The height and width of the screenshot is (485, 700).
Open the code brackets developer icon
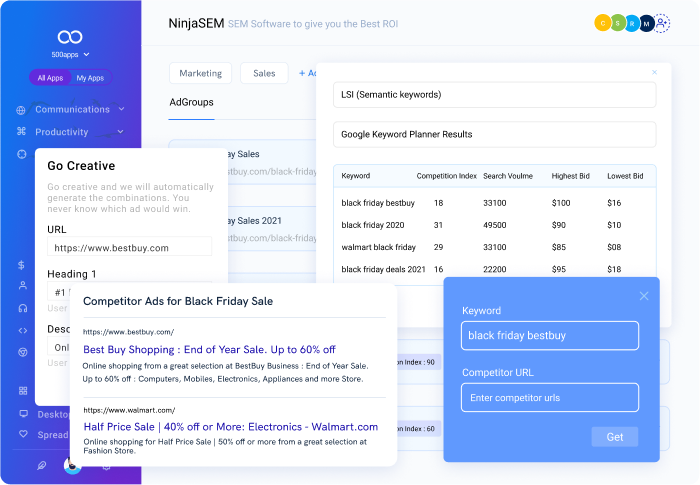[23, 330]
